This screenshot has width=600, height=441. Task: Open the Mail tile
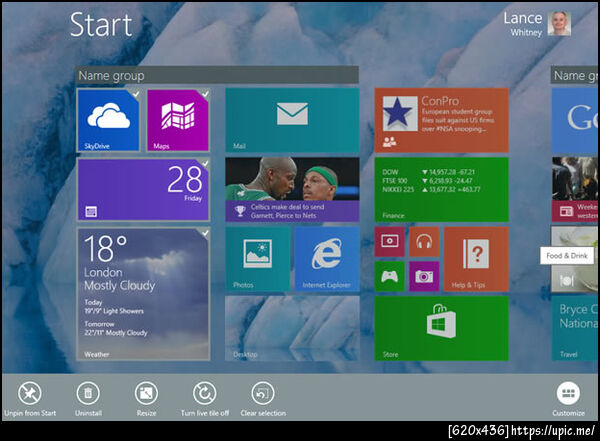click(x=292, y=120)
